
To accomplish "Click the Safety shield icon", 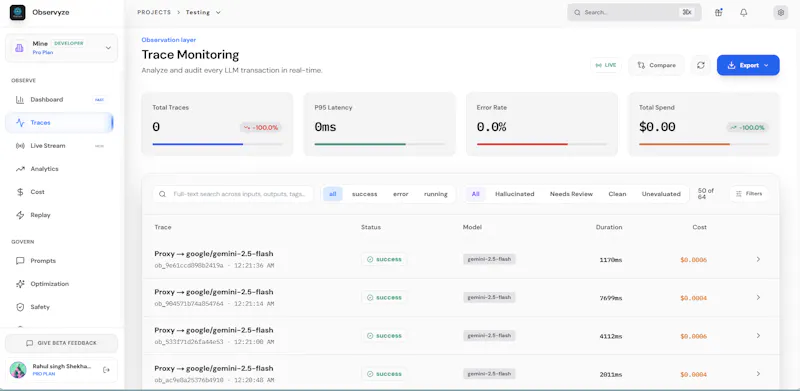I will (20, 307).
